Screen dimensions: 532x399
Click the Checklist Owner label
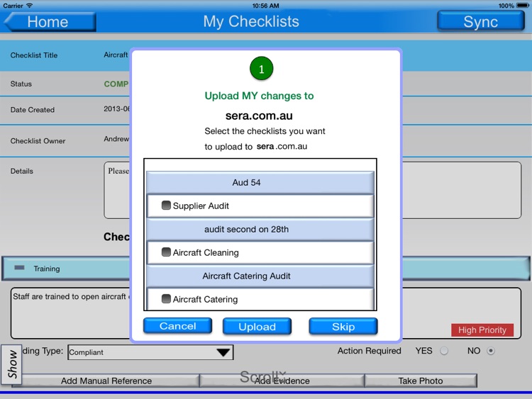pyautogui.click(x=38, y=141)
